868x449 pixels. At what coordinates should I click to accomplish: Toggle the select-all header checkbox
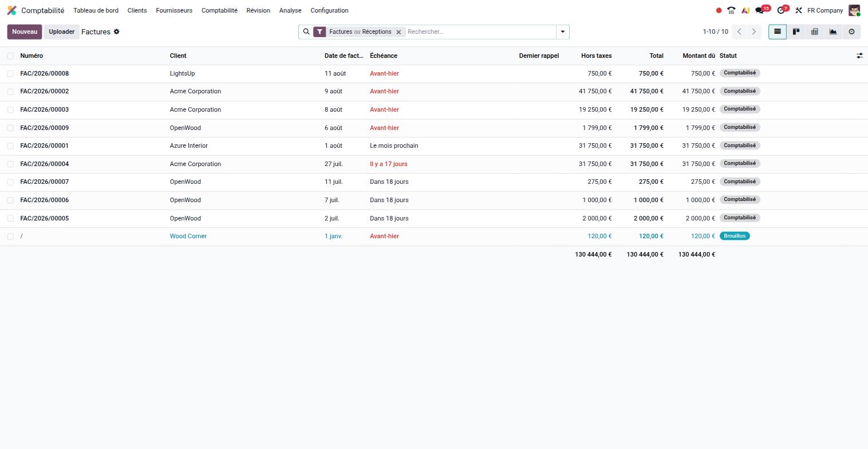10,56
